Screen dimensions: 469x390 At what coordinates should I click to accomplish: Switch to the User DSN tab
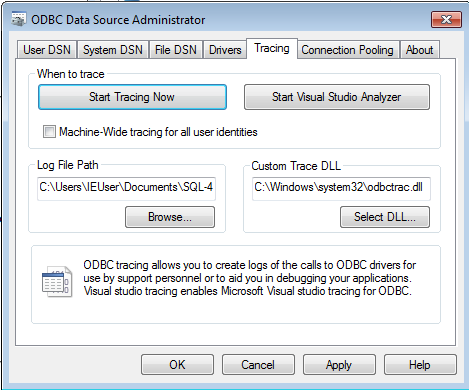tap(47, 50)
